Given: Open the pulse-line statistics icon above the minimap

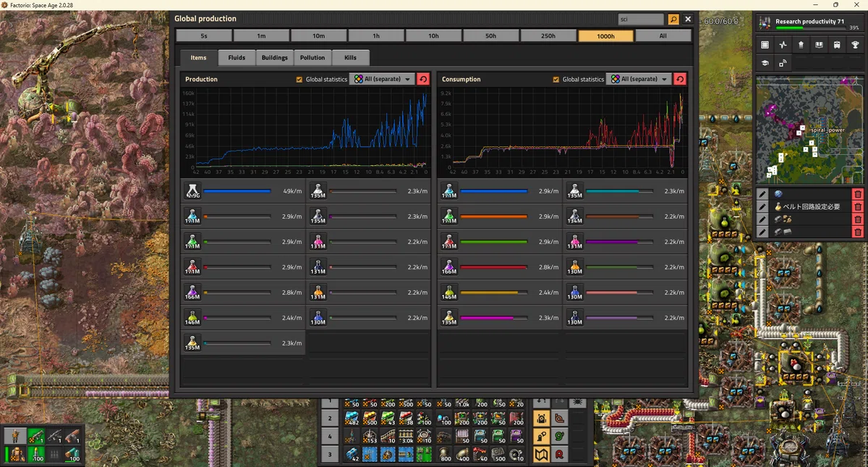Looking at the screenshot, I should click(x=783, y=45).
